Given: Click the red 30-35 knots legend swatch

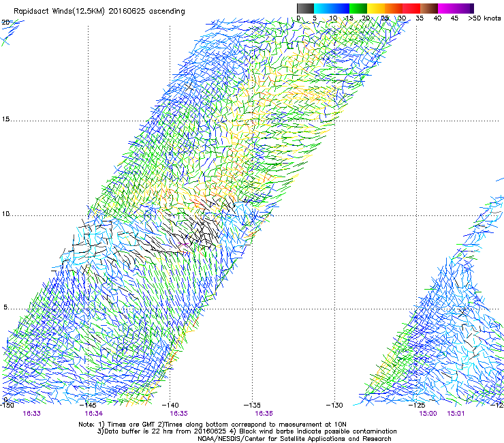Looking at the screenshot, I should (x=411, y=8).
